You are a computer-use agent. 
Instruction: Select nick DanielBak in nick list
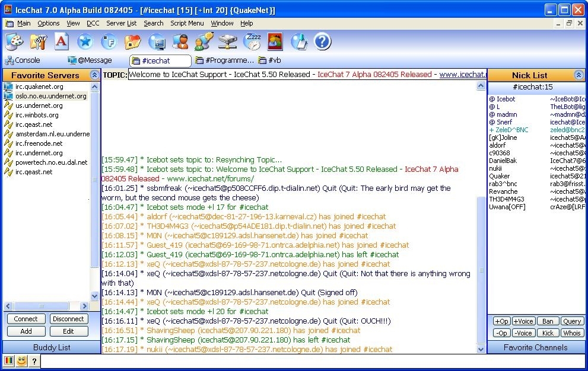coord(503,161)
